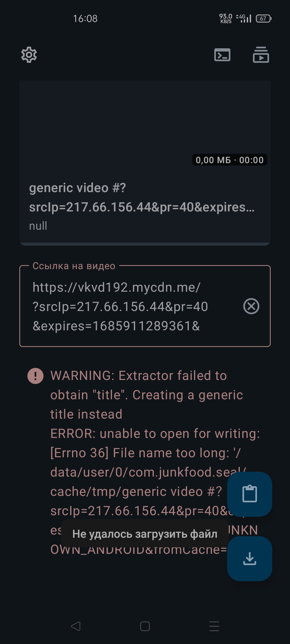Tap the paste from clipboard button
The height and width of the screenshot is (644, 290).
(x=250, y=494)
